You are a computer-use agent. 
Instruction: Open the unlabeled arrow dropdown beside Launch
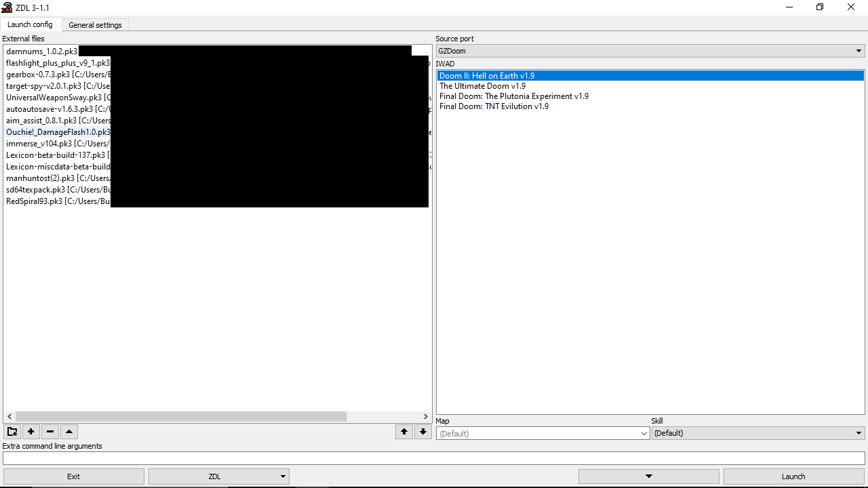[649, 476]
